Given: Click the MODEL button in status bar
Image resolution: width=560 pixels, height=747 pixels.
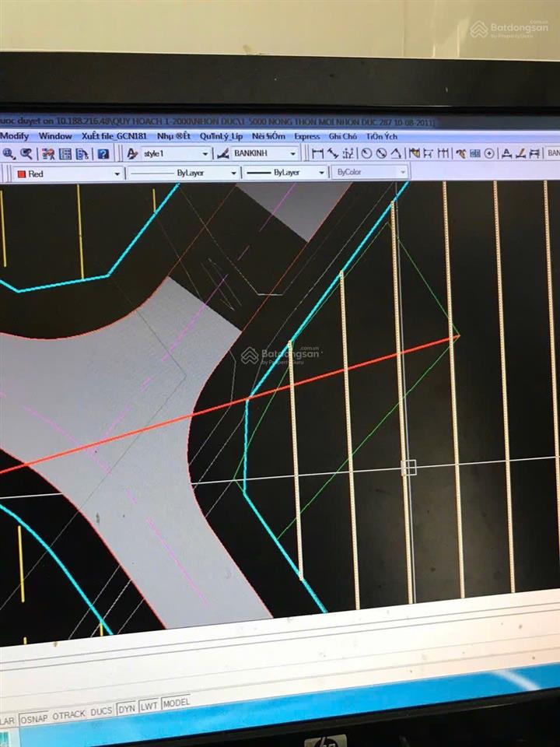Looking at the screenshot, I should 176,703.
